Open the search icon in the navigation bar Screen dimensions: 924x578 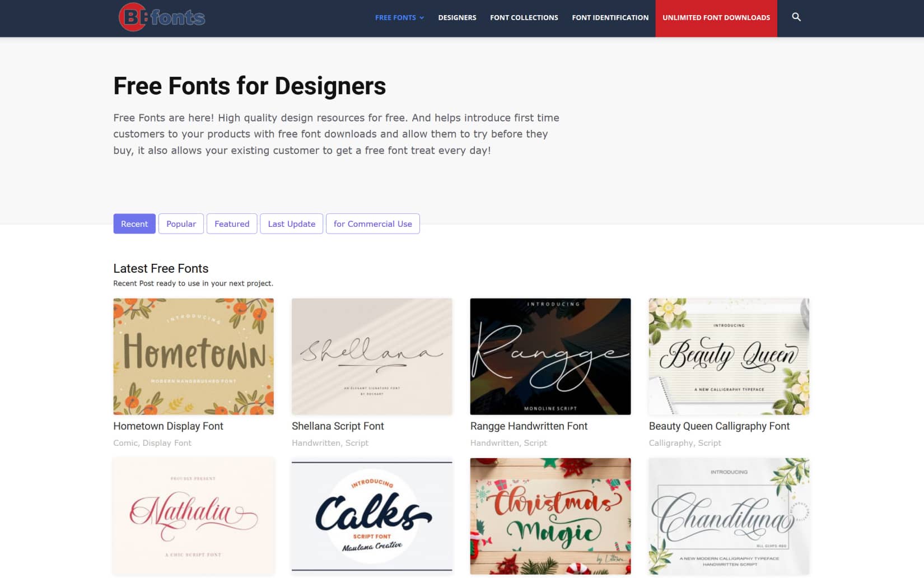796,17
